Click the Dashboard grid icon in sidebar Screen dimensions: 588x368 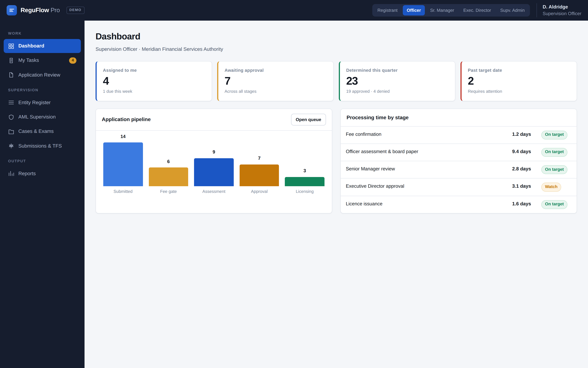(11, 46)
